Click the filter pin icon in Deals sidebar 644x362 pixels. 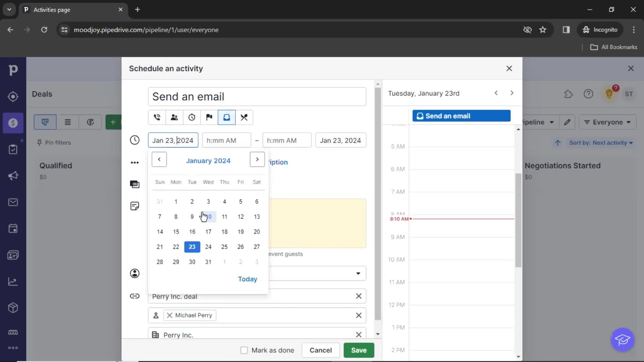(40, 142)
